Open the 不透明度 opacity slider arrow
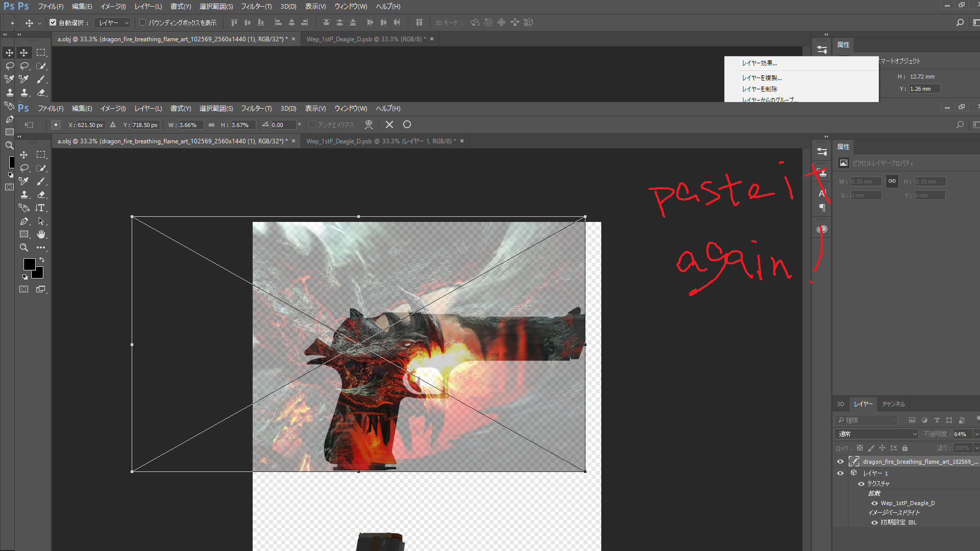Viewport: 980px width, 551px height. [x=976, y=434]
